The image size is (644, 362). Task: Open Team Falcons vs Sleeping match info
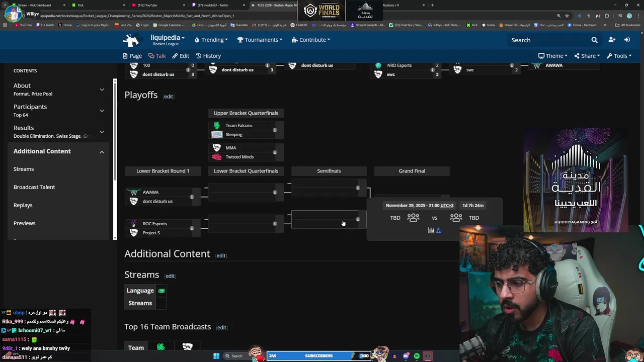275,130
